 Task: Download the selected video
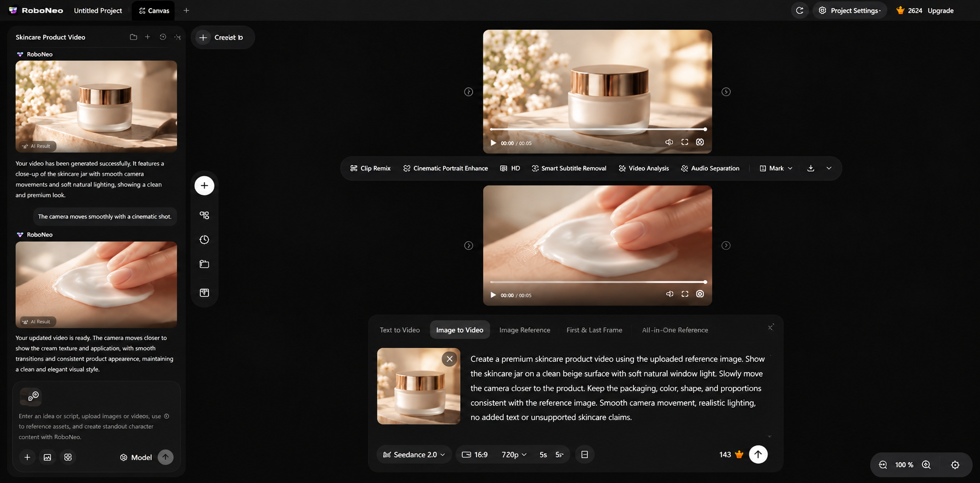(811, 169)
